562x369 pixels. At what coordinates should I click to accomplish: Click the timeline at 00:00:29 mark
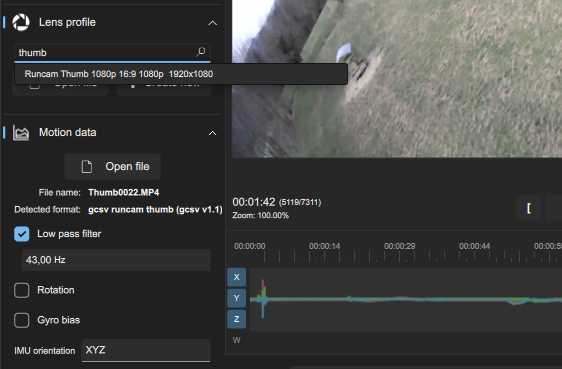[400, 246]
